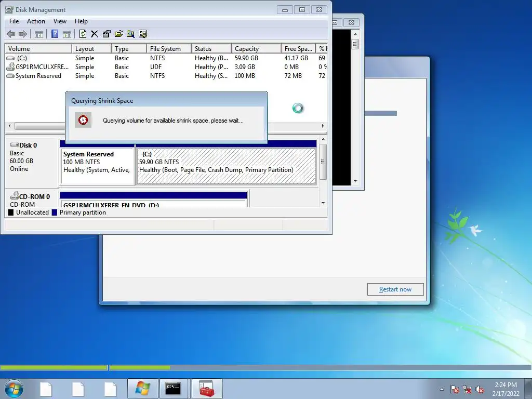532x399 pixels.
Task: Click the clock icon in Querying dialog
Action: (x=83, y=120)
